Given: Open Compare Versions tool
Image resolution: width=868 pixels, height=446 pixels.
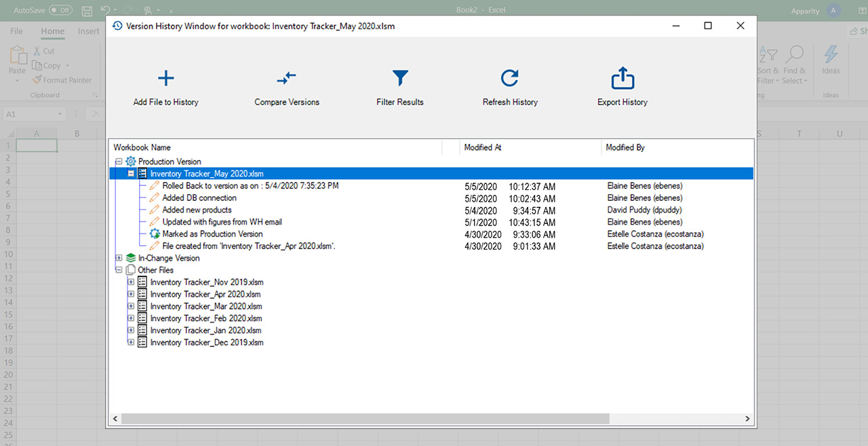Looking at the screenshot, I should [287, 79].
